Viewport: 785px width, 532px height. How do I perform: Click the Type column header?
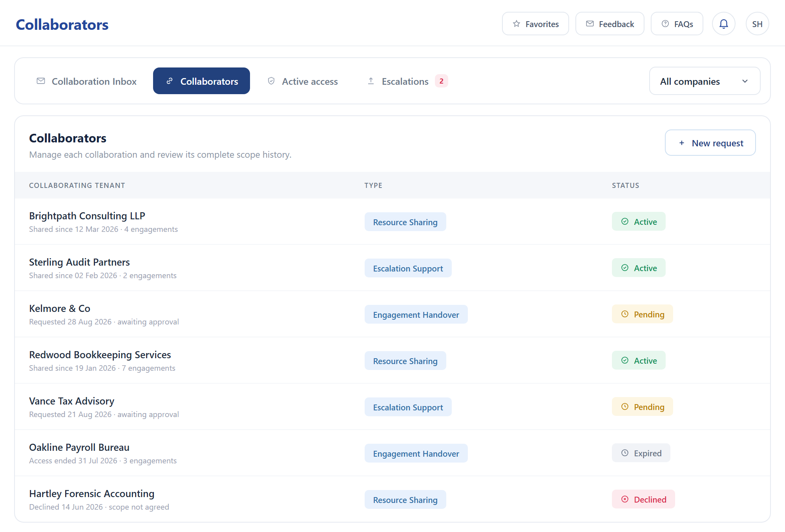click(x=373, y=186)
